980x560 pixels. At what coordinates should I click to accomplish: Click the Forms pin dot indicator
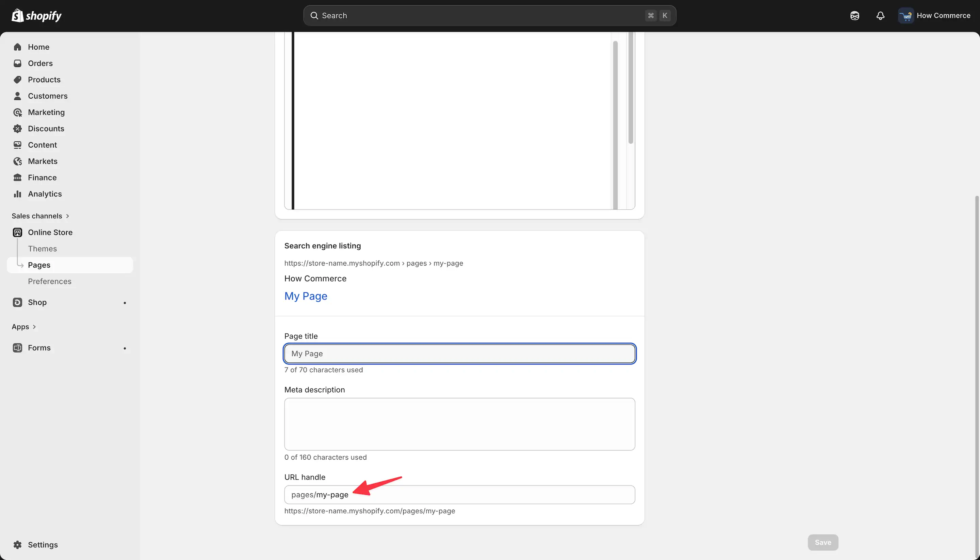pyautogui.click(x=125, y=349)
